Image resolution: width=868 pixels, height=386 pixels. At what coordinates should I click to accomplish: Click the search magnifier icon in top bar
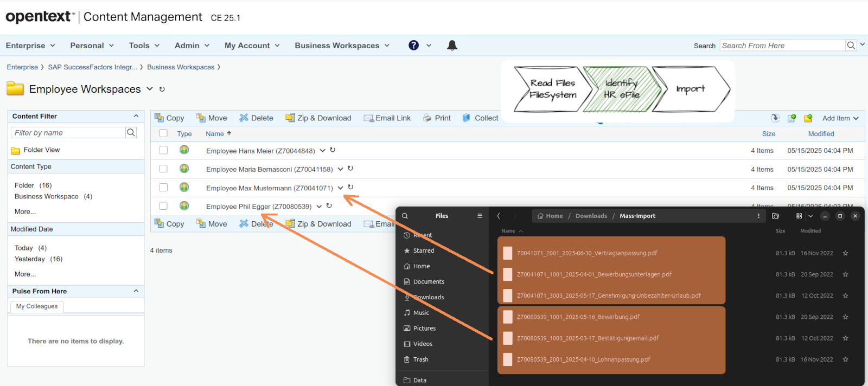(851, 46)
